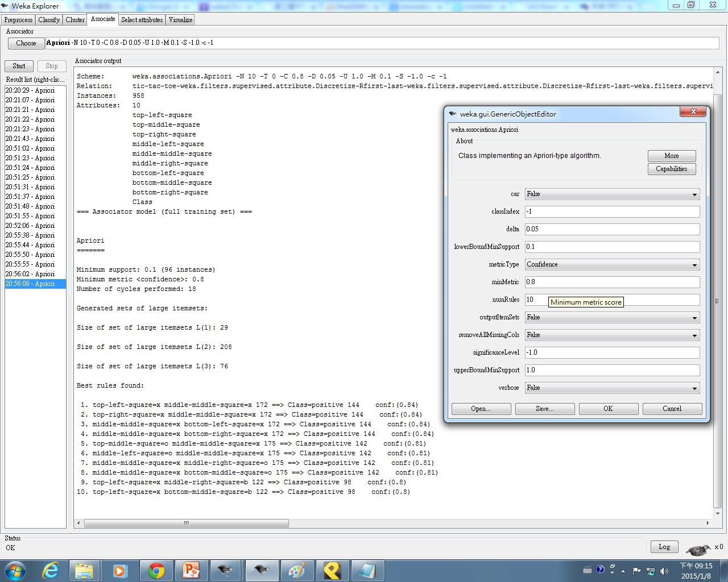Switch to the Classify tab
The height and width of the screenshot is (582, 728).
49,20
